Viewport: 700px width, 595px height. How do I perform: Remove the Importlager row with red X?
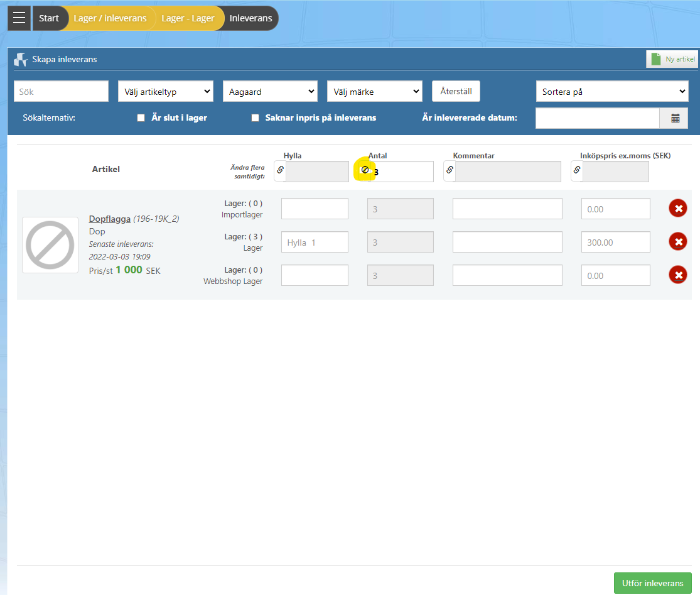pyautogui.click(x=677, y=208)
